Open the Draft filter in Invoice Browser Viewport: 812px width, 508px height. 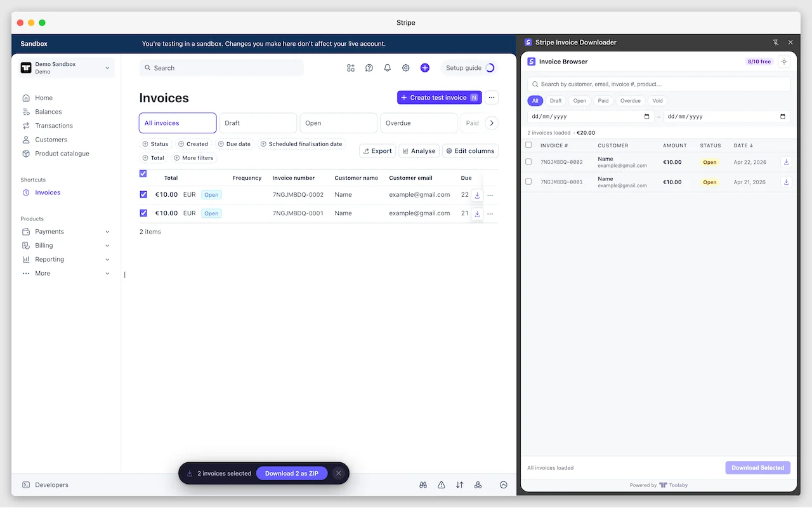pyautogui.click(x=556, y=100)
